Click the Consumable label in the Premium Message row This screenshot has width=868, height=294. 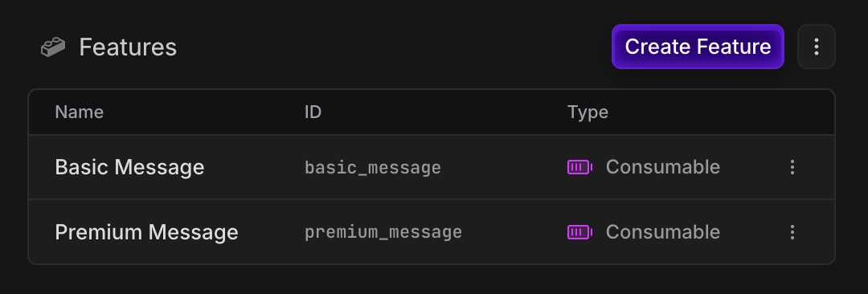point(662,232)
